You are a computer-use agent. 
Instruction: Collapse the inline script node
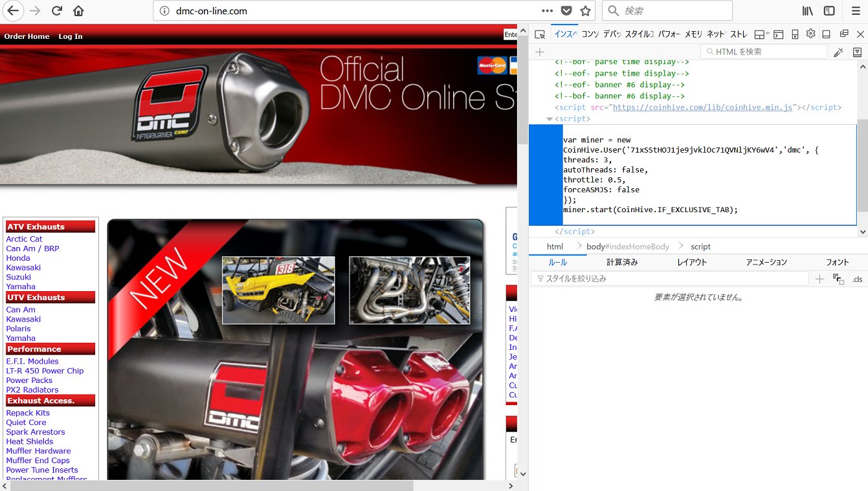click(x=550, y=119)
